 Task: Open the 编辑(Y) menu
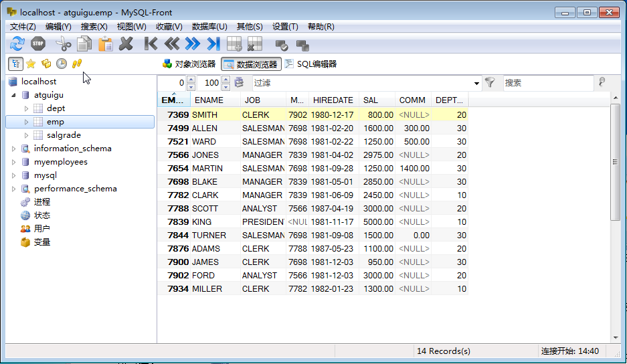coord(58,27)
